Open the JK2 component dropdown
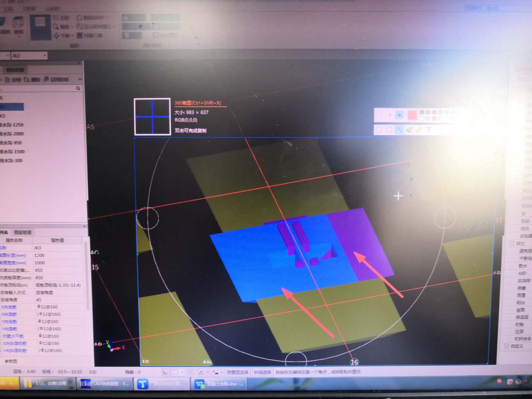Image resolution: width=532 pixels, height=399 pixels. click(45, 56)
